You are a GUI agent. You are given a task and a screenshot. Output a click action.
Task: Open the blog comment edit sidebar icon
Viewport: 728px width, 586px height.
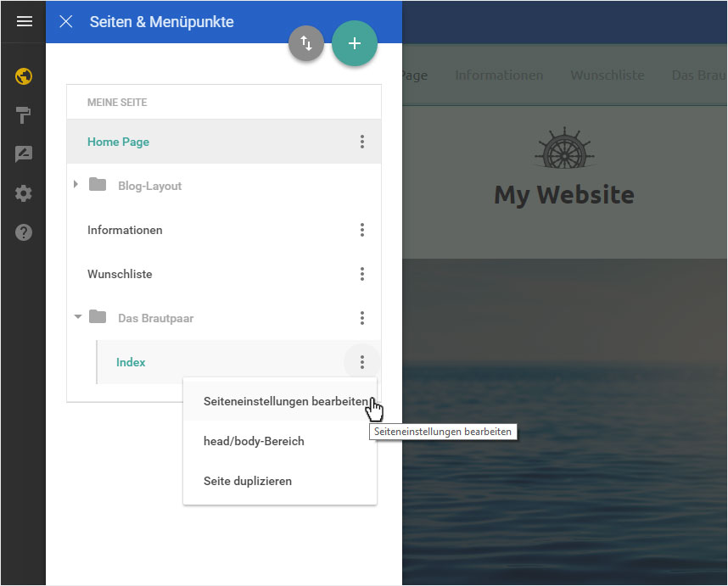coord(24,154)
